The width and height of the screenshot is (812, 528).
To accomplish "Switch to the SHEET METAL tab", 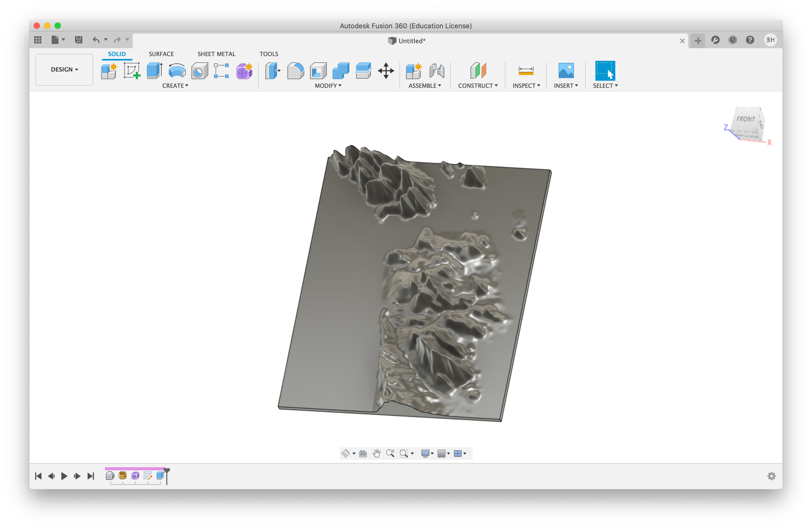I will (x=216, y=54).
